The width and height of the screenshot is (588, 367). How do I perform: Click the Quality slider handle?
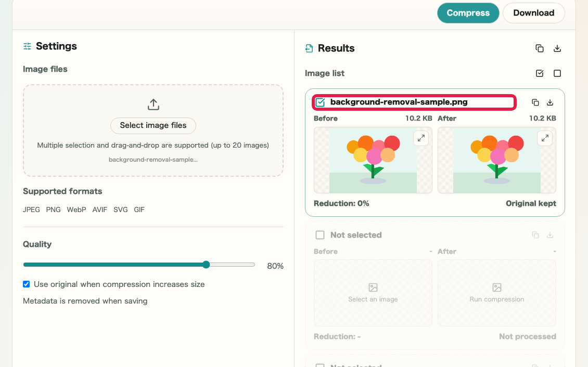206,265
